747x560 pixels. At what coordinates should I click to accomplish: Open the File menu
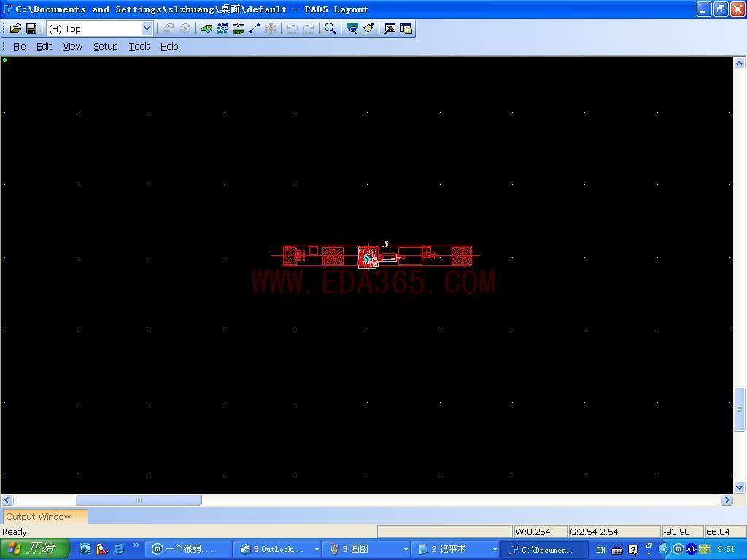tap(19, 46)
